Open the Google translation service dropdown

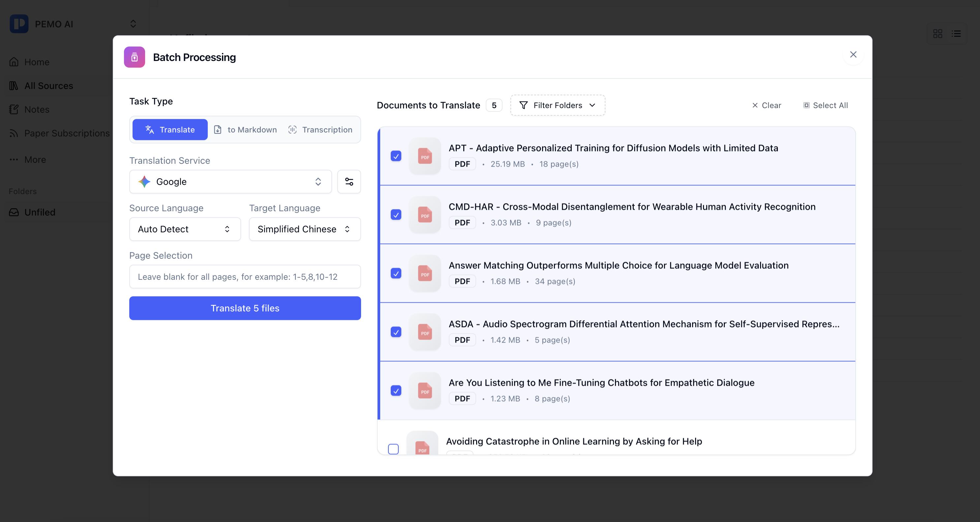(x=230, y=182)
